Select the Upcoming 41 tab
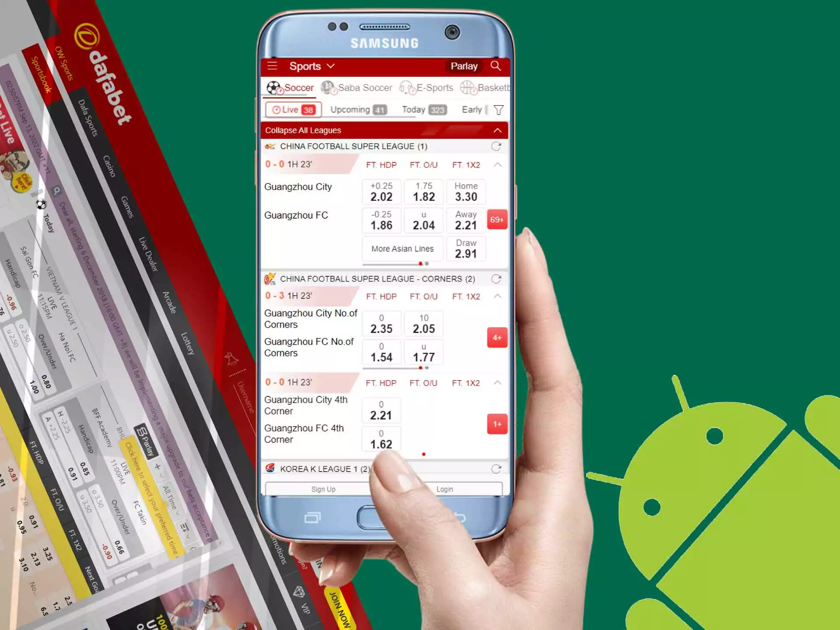The width and height of the screenshot is (840, 630). point(358,110)
